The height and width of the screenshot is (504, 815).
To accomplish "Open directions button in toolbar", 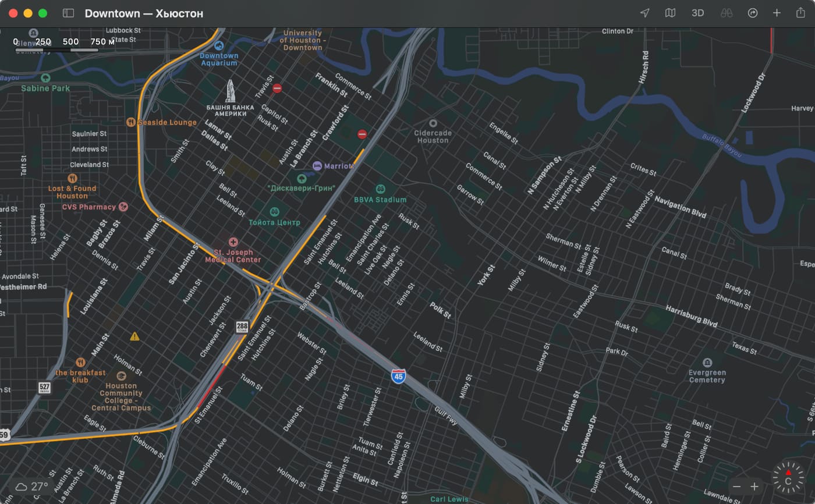I will (753, 13).
